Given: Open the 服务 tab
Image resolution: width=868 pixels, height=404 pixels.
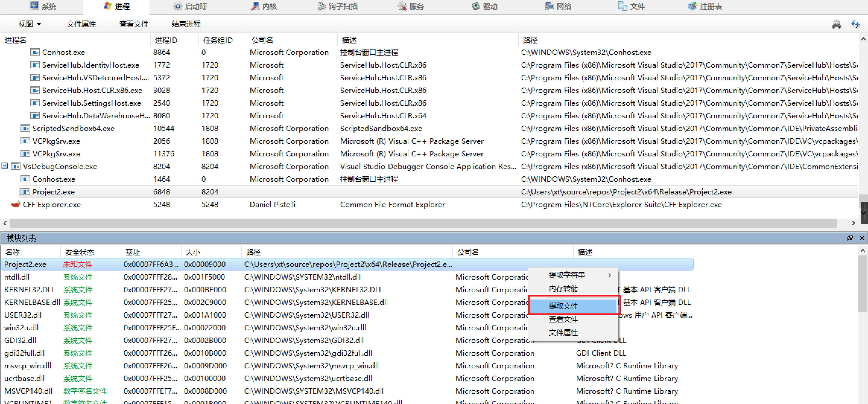Looking at the screenshot, I should [411, 6].
